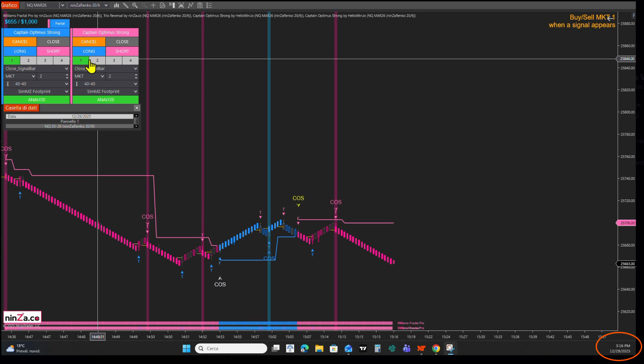This screenshot has height=364, width=644.
Task: Open TradingView from the Windows taskbar
Action: (363, 349)
